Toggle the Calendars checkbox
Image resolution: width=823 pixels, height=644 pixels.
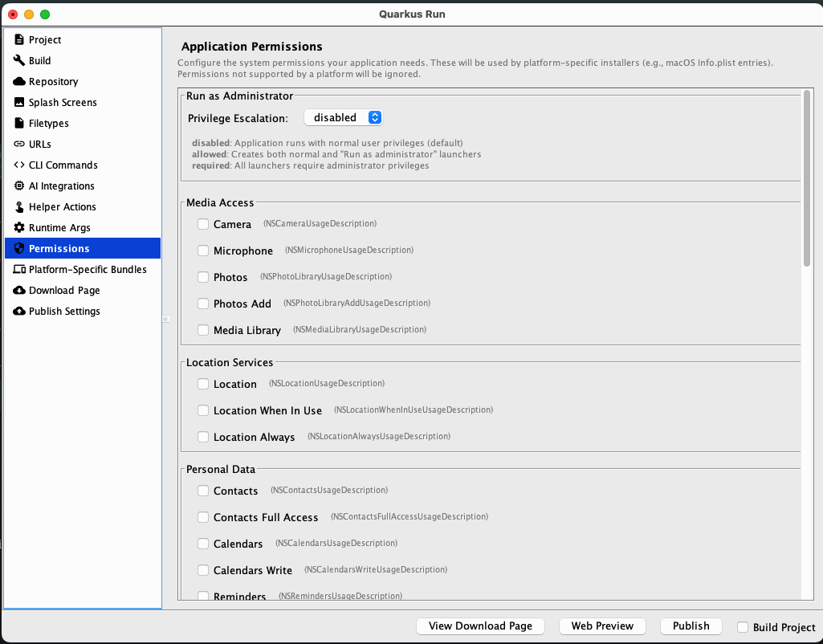point(203,544)
